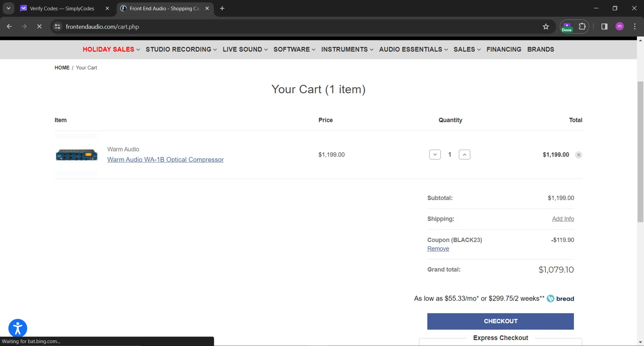Open the Financing page

pyautogui.click(x=504, y=49)
